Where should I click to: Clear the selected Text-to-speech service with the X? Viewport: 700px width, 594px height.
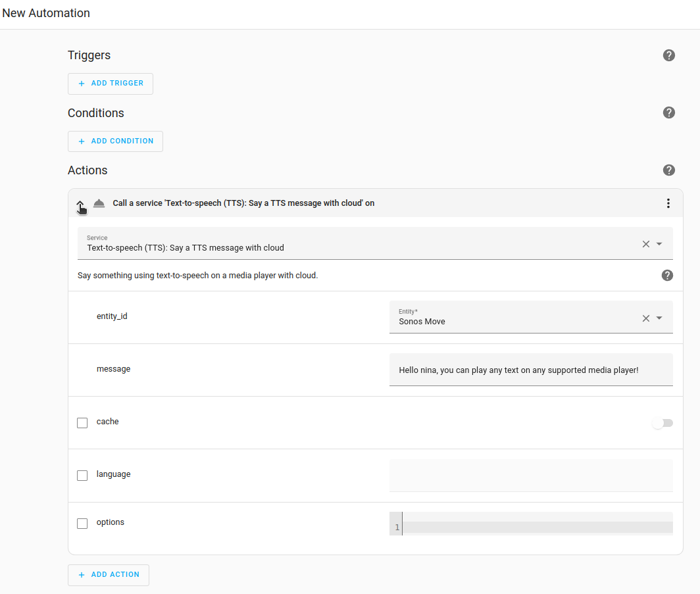point(645,243)
